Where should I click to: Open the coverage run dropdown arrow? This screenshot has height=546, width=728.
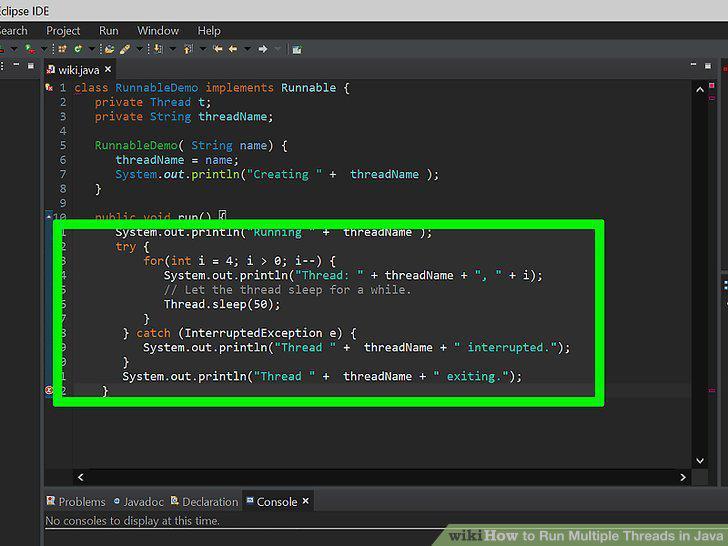click(44, 49)
